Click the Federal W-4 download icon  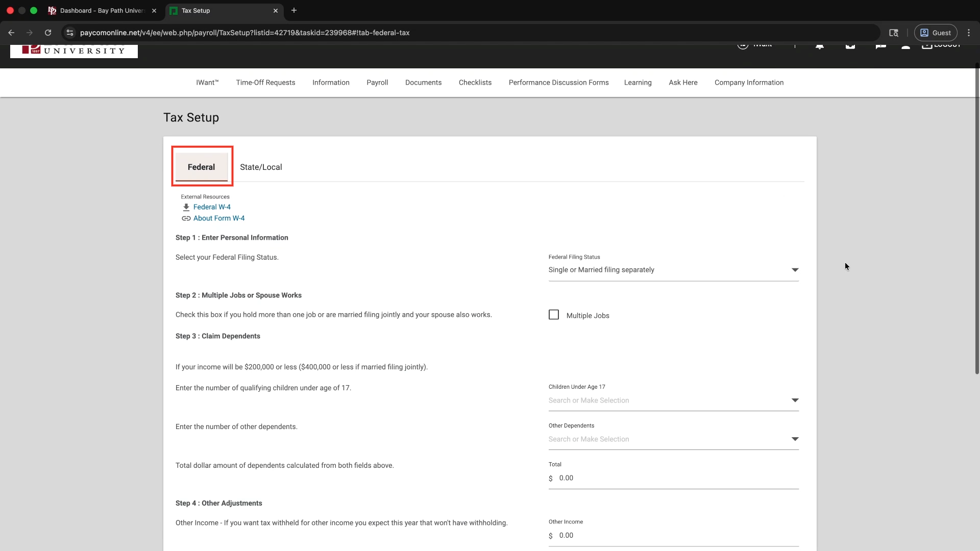coord(186,207)
